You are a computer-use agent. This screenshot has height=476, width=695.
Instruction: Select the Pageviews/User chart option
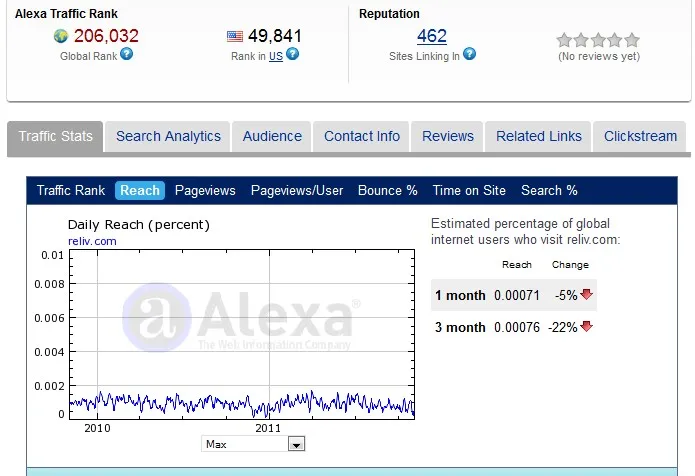coord(297,191)
